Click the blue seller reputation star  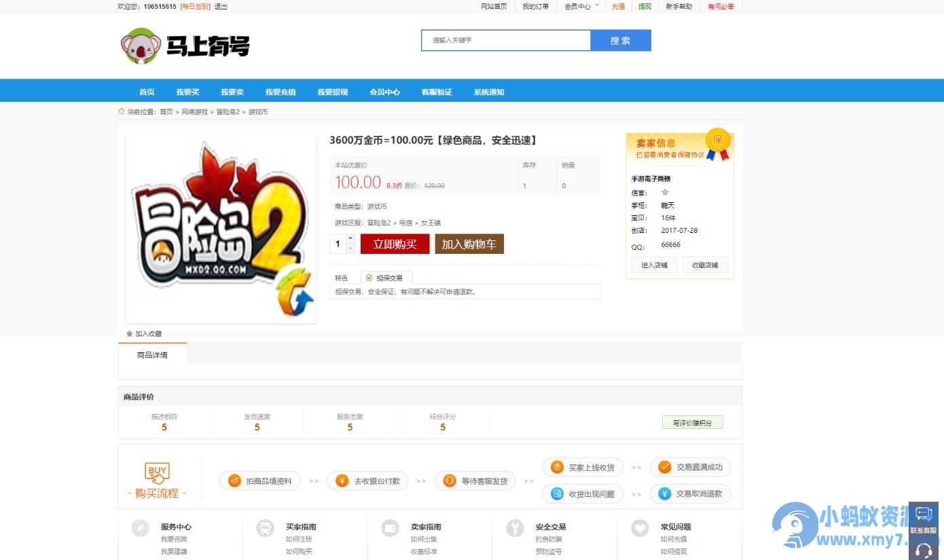click(665, 193)
